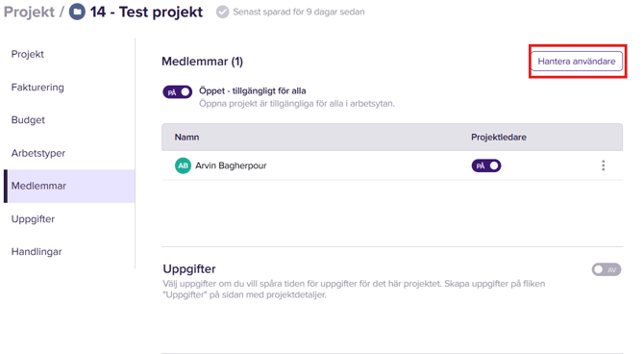The width and height of the screenshot is (644, 354).
Task: Open the Projekt sidebar tab
Action: [28, 54]
